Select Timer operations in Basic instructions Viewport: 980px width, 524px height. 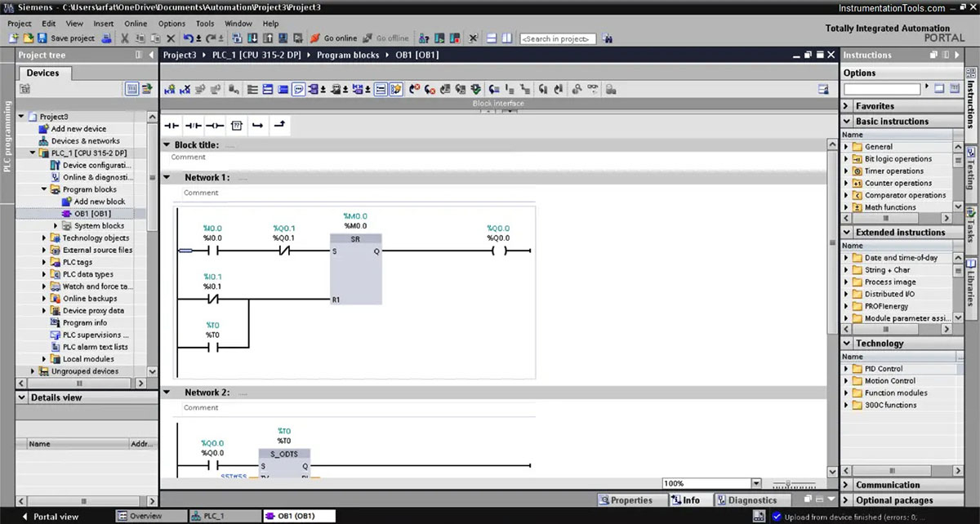coord(893,171)
